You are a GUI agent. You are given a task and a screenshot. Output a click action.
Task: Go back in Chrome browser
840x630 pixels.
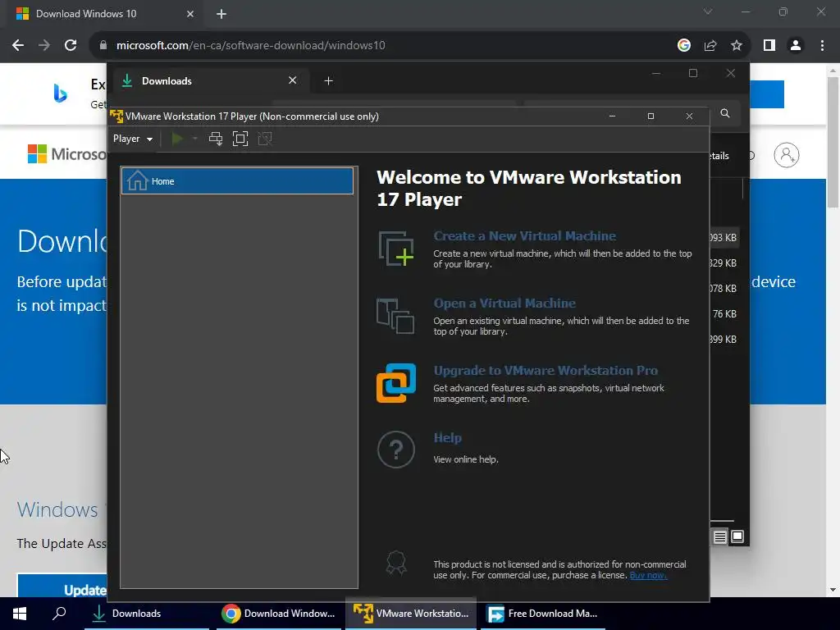[x=18, y=46]
